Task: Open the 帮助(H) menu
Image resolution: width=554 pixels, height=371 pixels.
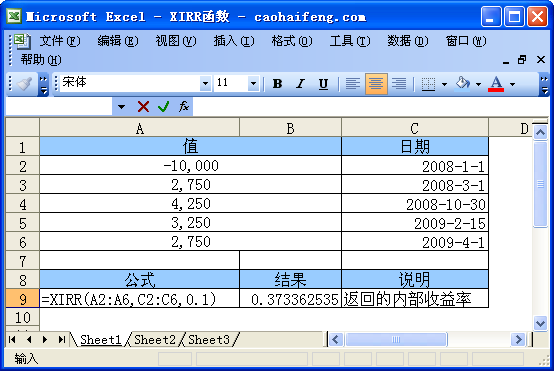Action: point(41,60)
